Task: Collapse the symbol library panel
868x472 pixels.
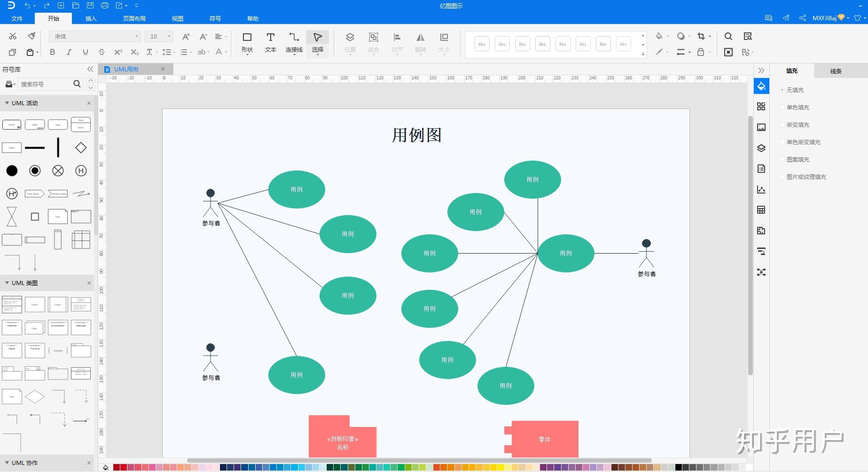Action: pyautogui.click(x=90, y=69)
